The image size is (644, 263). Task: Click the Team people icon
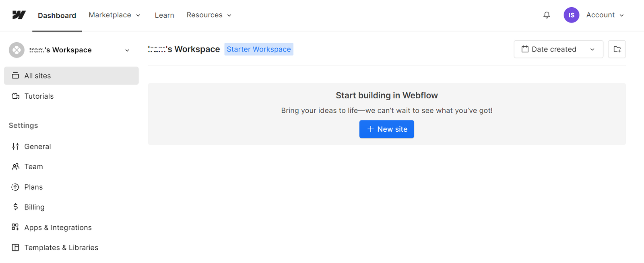tap(15, 166)
